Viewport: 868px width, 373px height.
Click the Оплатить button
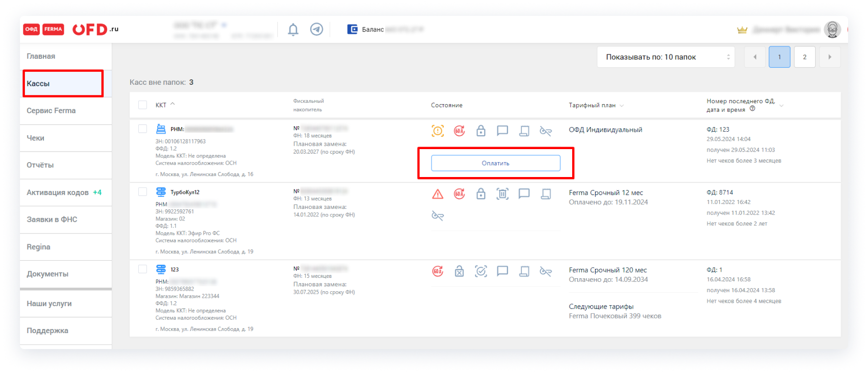coord(495,163)
